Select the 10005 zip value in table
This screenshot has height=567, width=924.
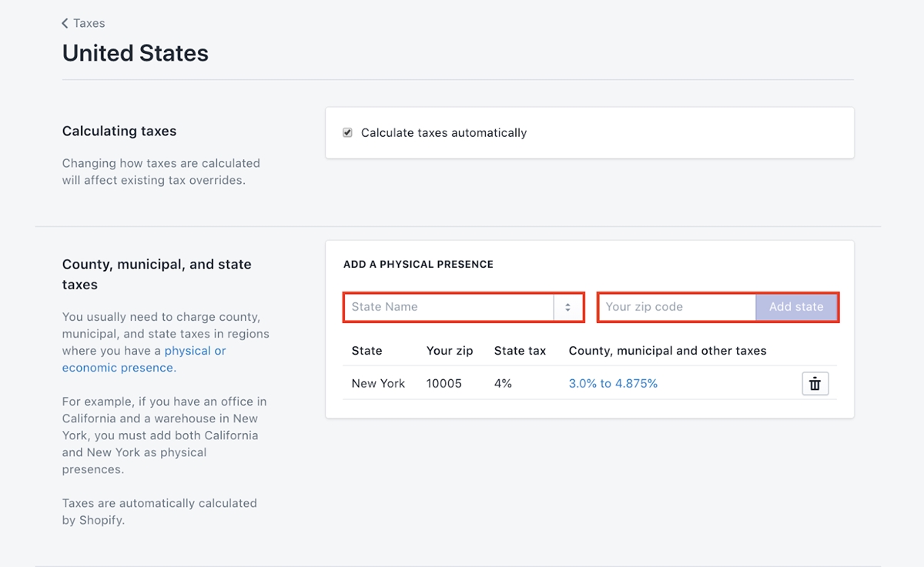click(x=444, y=383)
